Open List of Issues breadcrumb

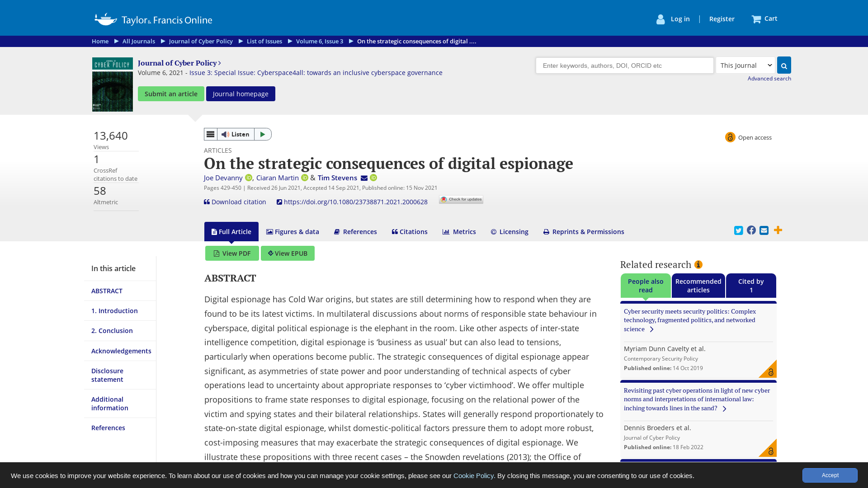coord(264,41)
